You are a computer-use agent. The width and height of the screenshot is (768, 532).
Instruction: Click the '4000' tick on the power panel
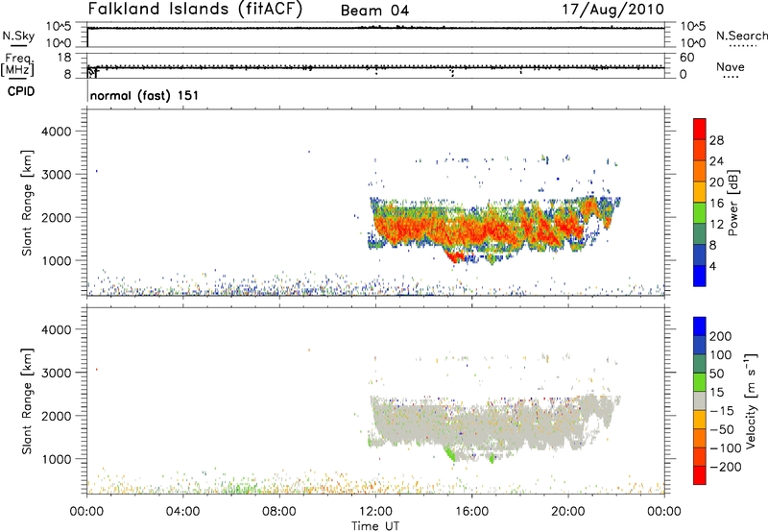(x=57, y=132)
